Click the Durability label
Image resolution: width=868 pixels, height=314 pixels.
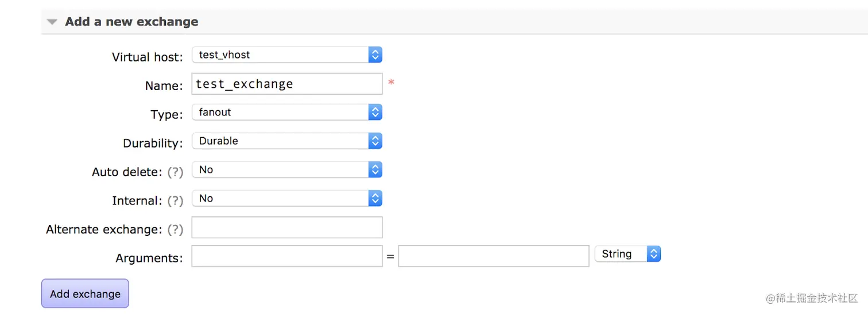pyautogui.click(x=153, y=144)
